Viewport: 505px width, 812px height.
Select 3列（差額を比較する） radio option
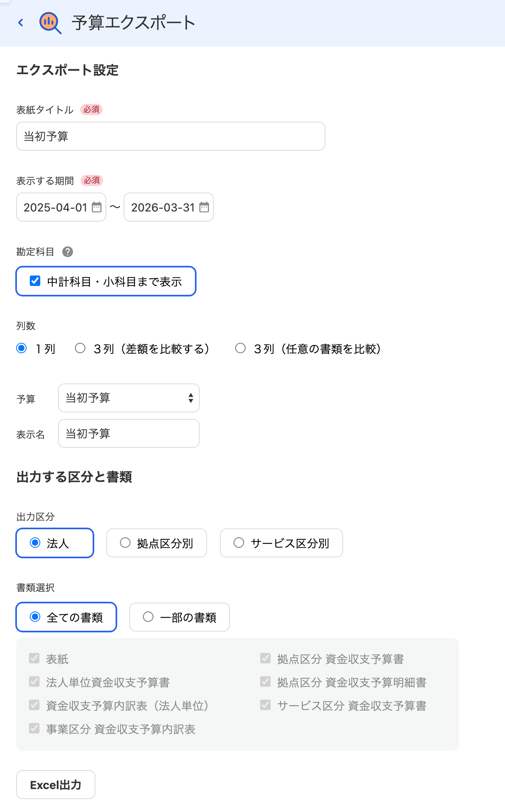click(x=80, y=348)
